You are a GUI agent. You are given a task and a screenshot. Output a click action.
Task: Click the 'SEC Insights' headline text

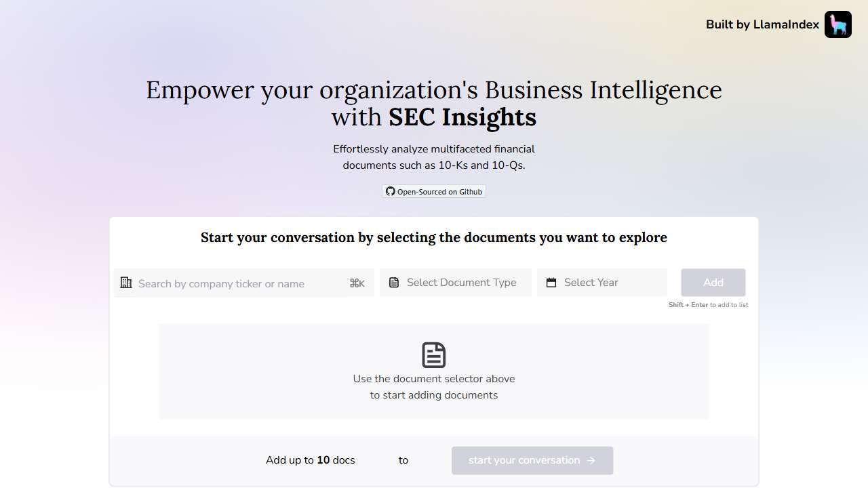[x=462, y=117]
